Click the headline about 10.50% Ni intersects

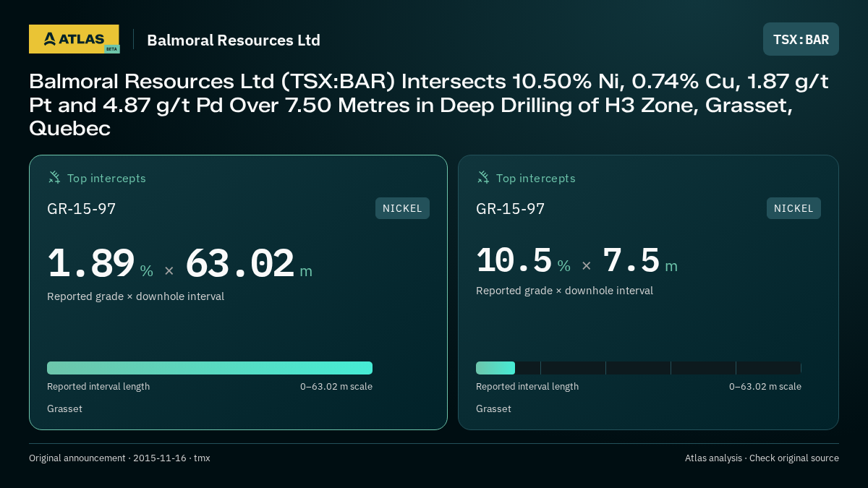pyautogui.click(x=429, y=105)
